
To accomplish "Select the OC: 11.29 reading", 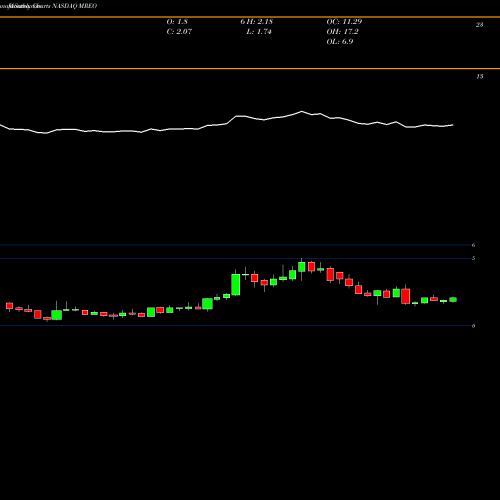I will point(344,22).
